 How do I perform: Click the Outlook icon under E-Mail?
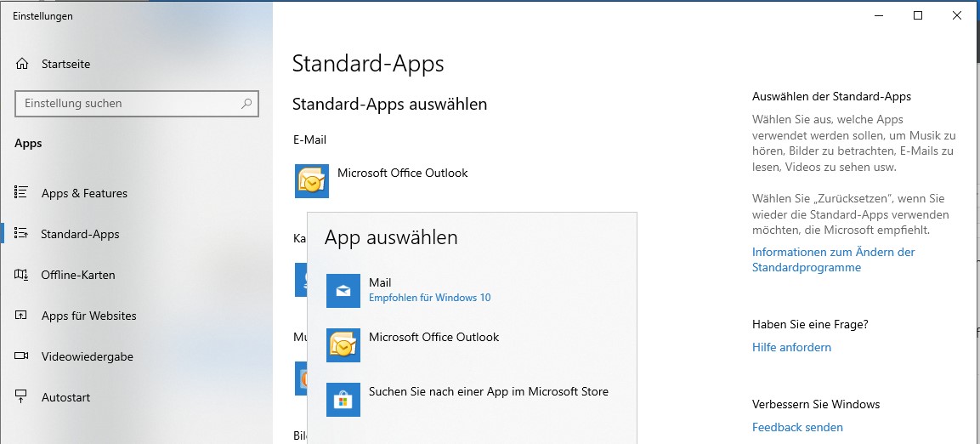point(312,181)
